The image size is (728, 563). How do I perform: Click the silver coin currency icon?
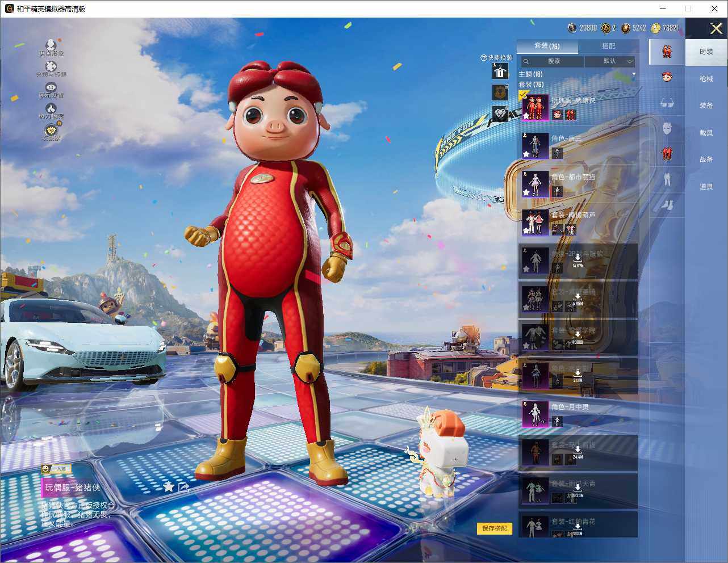pyautogui.click(x=572, y=28)
